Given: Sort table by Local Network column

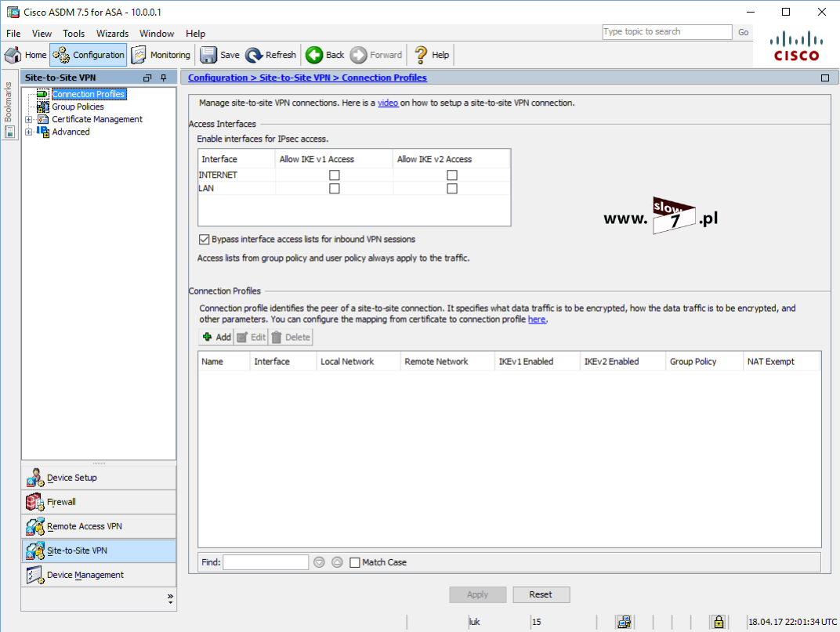Looking at the screenshot, I should tap(358, 362).
